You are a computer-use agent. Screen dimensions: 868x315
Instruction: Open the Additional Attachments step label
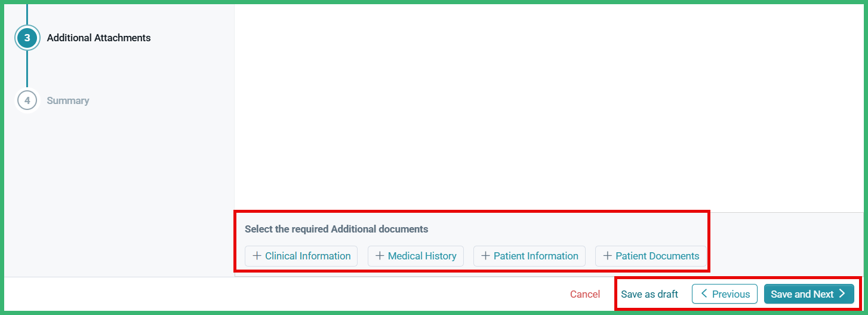pyautogui.click(x=99, y=38)
